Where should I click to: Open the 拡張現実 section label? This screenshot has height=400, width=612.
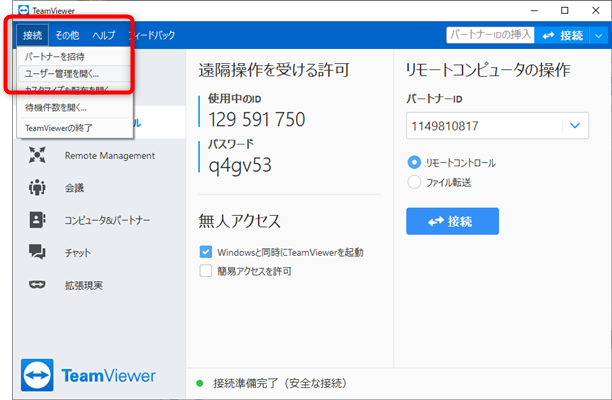[x=84, y=285]
